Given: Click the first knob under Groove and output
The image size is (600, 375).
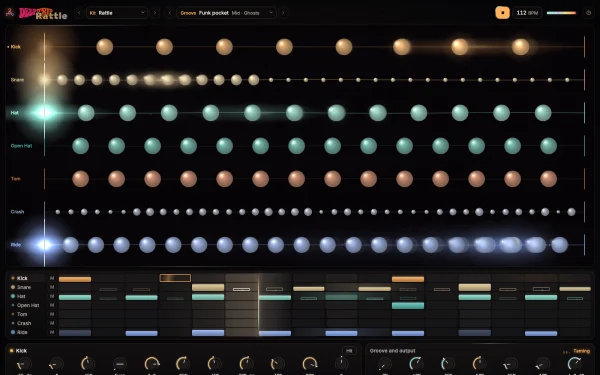Looking at the screenshot, I should (384, 364).
